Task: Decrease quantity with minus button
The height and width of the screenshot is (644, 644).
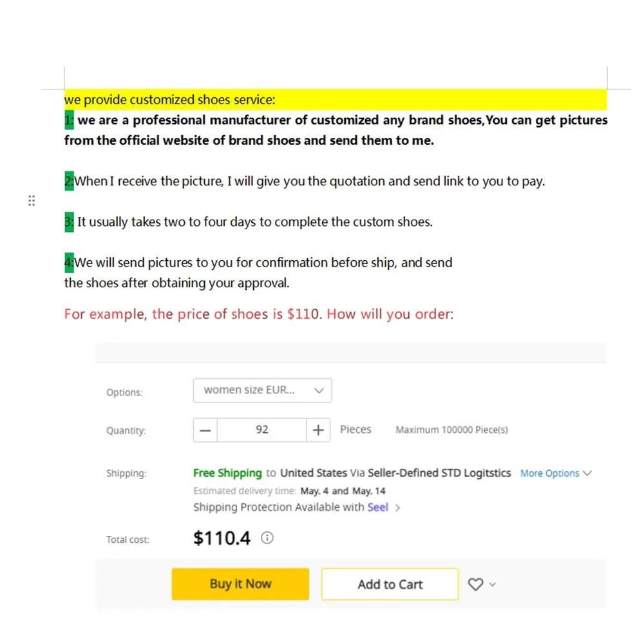Action: (x=205, y=430)
